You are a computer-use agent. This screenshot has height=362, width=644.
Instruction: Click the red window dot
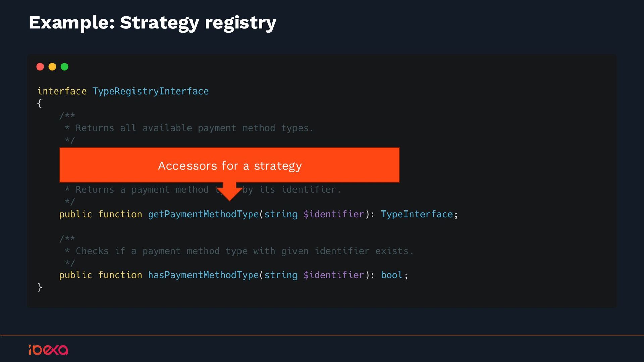[40, 67]
